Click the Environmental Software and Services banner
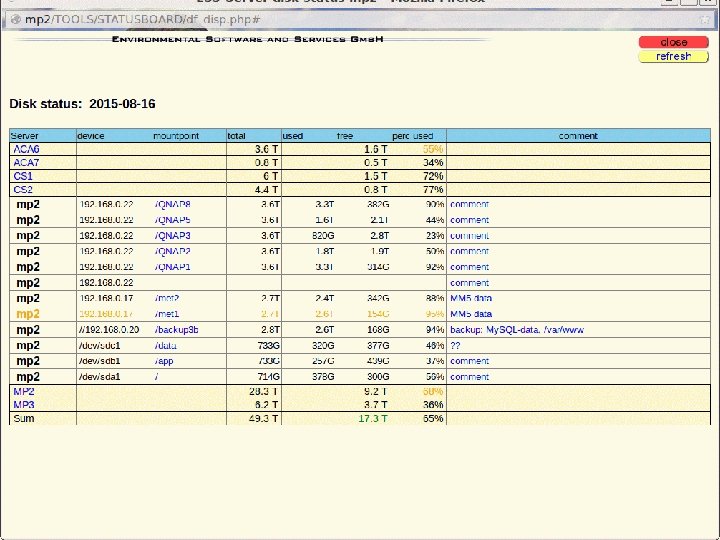This screenshot has width=720, height=540. tap(248, 39)
